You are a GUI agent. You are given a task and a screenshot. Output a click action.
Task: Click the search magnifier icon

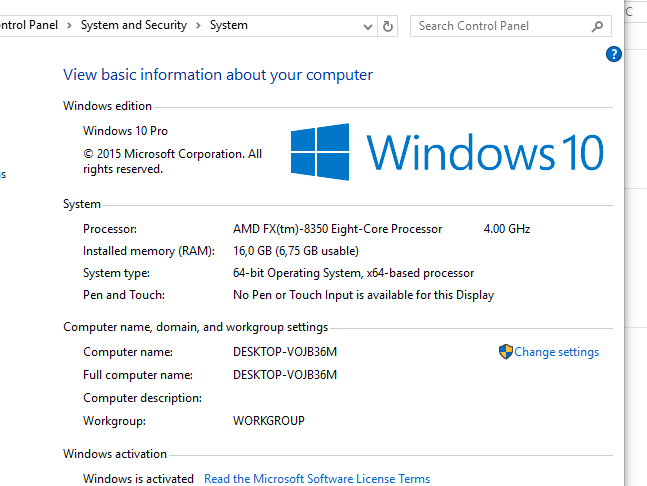pyautogui.click(x=597, y=26)
